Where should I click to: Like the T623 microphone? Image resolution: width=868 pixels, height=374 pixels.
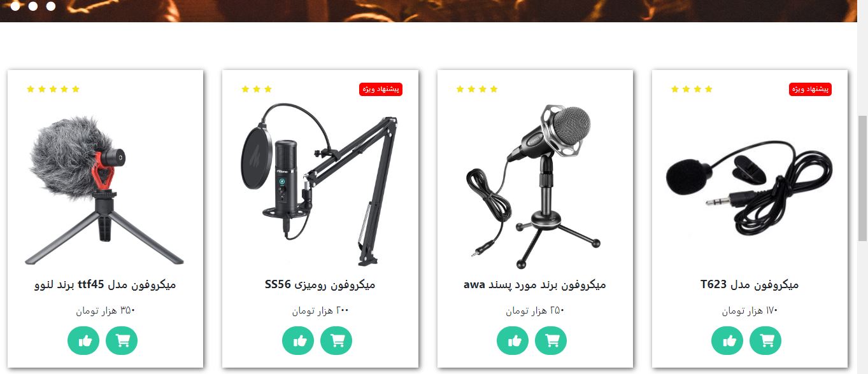pos(727,340)
